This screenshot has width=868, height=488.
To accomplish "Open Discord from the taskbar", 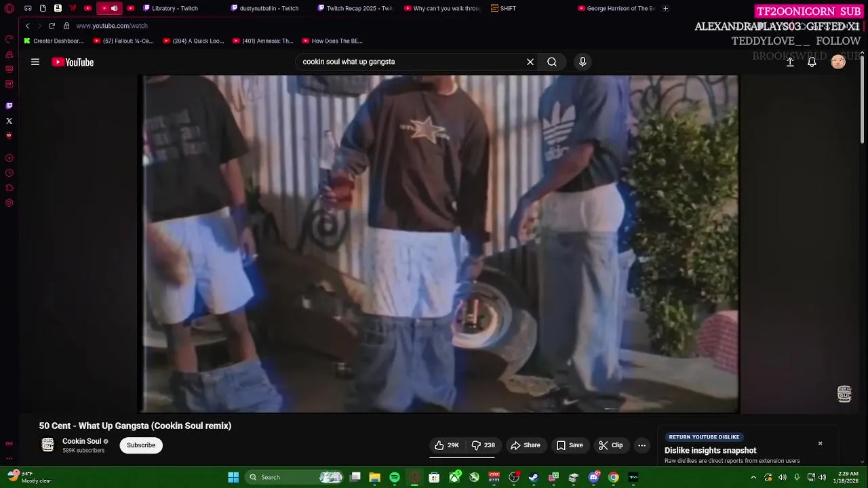I will pyautogui.click(x=594, y=477).
